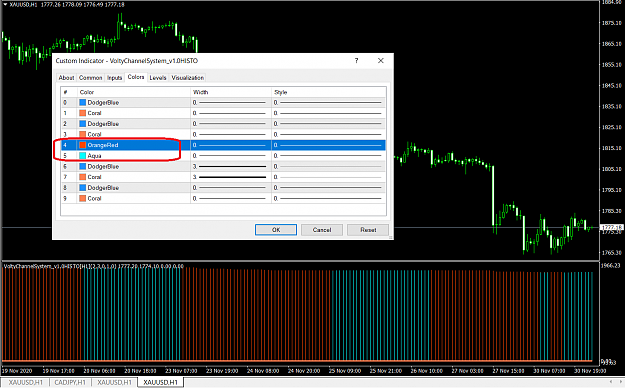
Task: Select the active XAUUSD,H1 chart tab
Action: 160,382
